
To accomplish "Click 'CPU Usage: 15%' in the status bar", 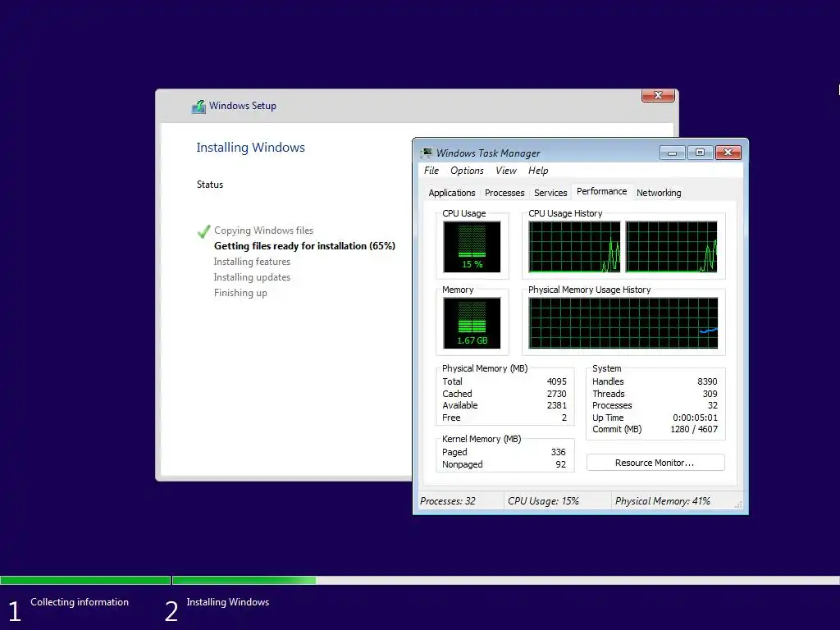I will click(x=543, y=501).
